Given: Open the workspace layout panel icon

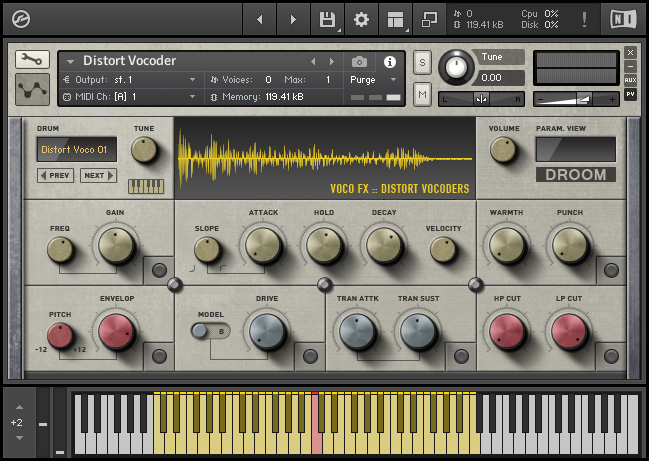Looking at the screenshot, I should [x=395, y=19].
